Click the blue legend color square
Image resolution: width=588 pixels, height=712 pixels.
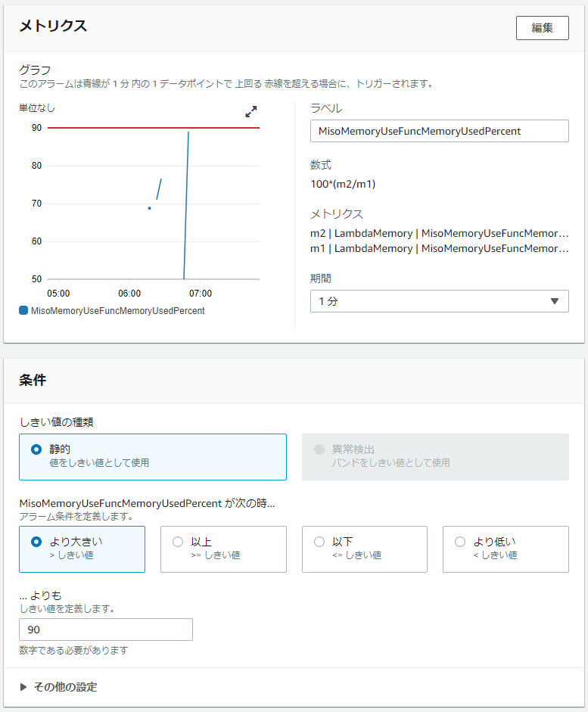(x=23, y=311)
